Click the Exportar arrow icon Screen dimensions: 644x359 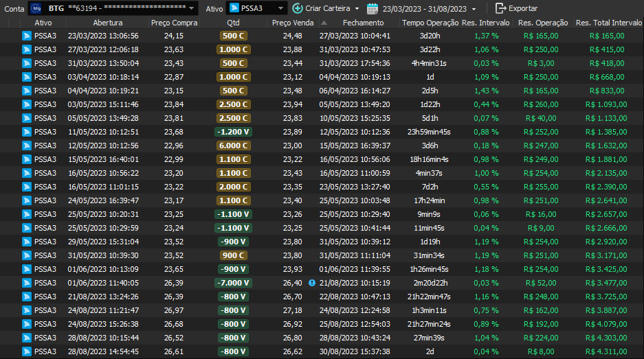coord(500,8)
